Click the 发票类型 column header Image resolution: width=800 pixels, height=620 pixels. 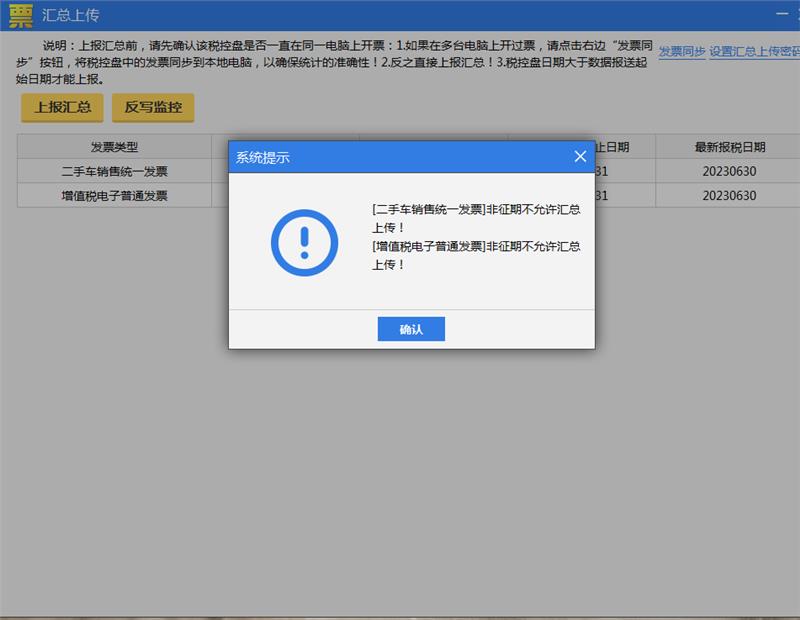[x=114, y=147]
